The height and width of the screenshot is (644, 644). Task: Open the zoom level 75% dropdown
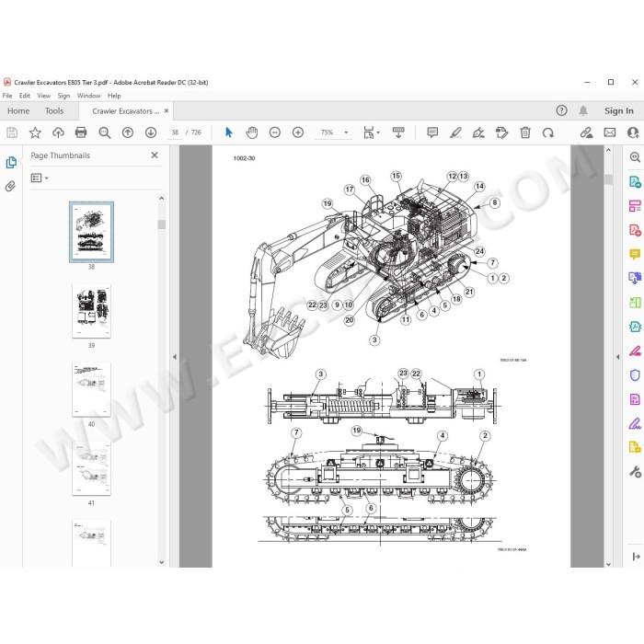pos(346,132)
